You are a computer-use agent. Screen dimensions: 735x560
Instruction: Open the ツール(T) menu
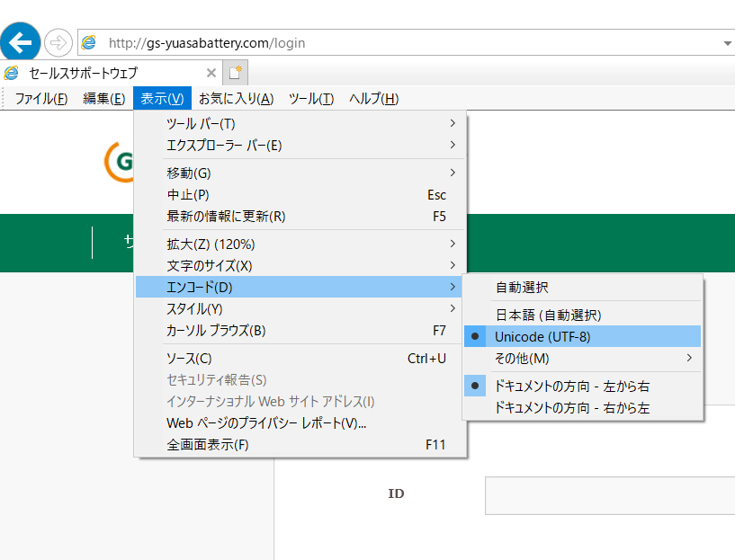click(x=311, y=98)
